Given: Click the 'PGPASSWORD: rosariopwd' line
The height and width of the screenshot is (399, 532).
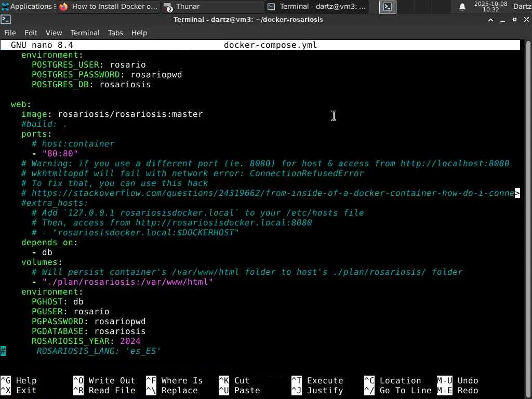Looking at the screenshot, I should point(88,321).
